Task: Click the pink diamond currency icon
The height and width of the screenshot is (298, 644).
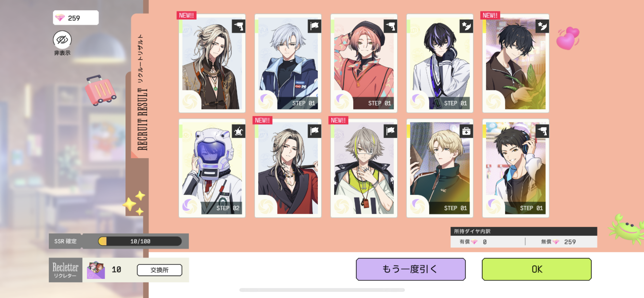Action: pyautogui.click(x=60, y=18)
